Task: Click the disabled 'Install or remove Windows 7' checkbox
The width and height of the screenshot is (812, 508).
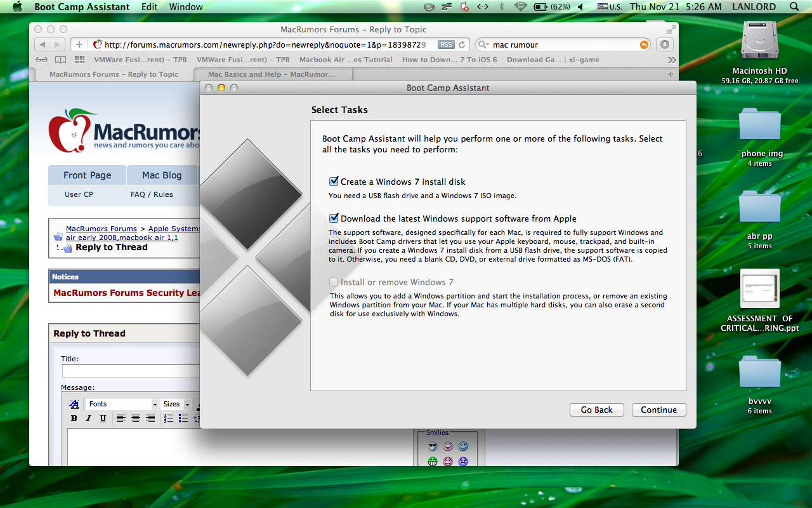Action: pos(334,282)
